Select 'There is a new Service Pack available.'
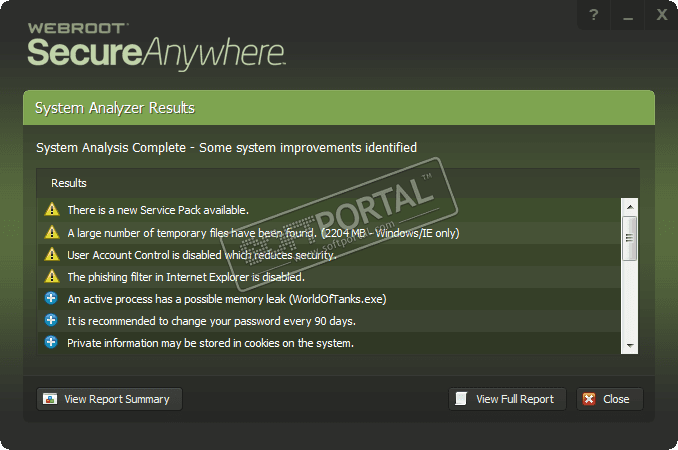Viewport: 678px width, 450px height. point(329,210)
